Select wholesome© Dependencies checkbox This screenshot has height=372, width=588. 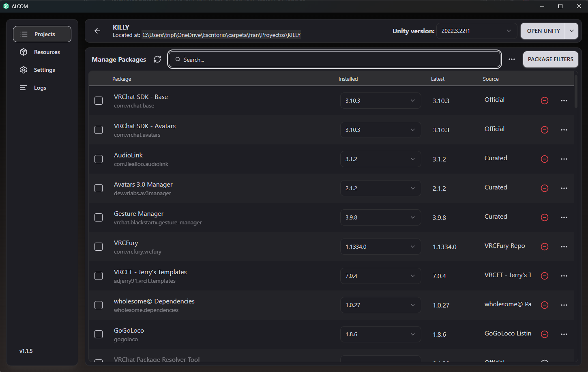tap(99, 305)
